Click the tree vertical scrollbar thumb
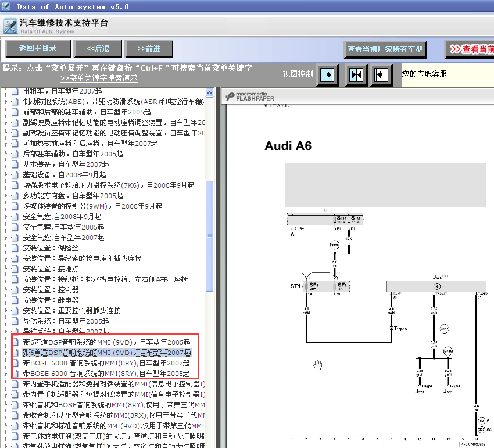Image resolution: width=494 pixels, height=448 pixels. click(209, 236)
